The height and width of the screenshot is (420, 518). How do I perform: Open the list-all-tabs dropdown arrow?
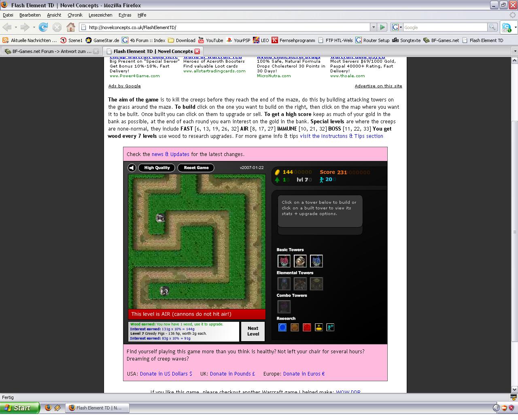[x=515, y=51]
